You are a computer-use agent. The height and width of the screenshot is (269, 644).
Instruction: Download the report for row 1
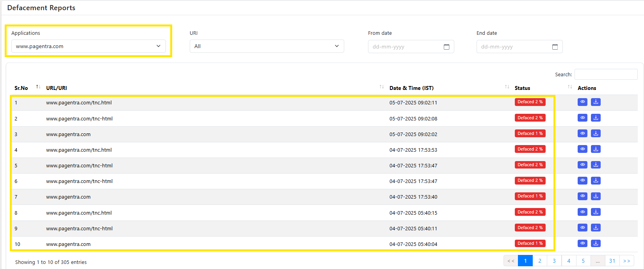(x=596, y=102)
